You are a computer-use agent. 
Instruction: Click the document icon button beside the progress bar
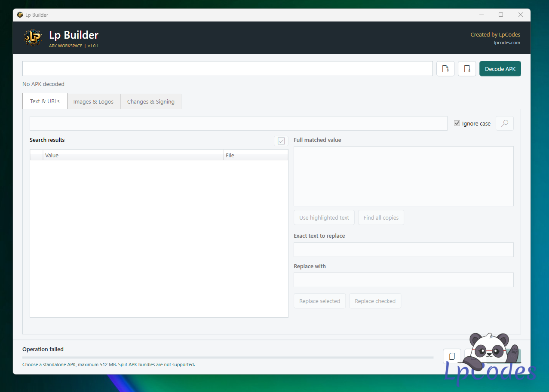[452, 356]
